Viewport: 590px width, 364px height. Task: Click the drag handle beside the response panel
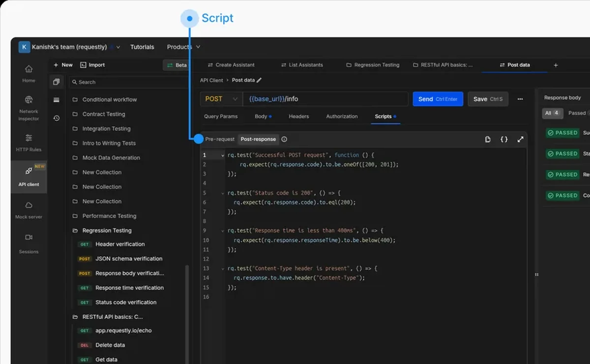pyautogui.click(x=536, y=275)
